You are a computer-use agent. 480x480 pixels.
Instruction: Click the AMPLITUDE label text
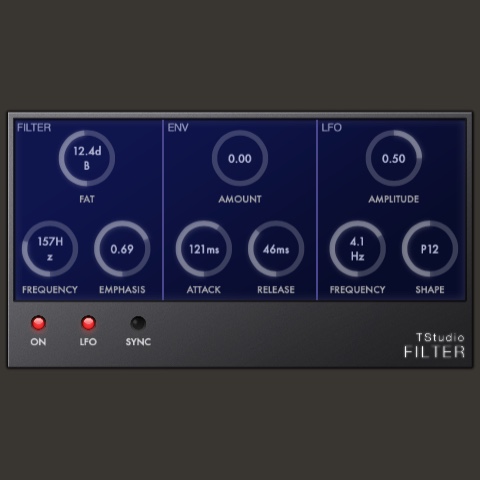point(394,199)
